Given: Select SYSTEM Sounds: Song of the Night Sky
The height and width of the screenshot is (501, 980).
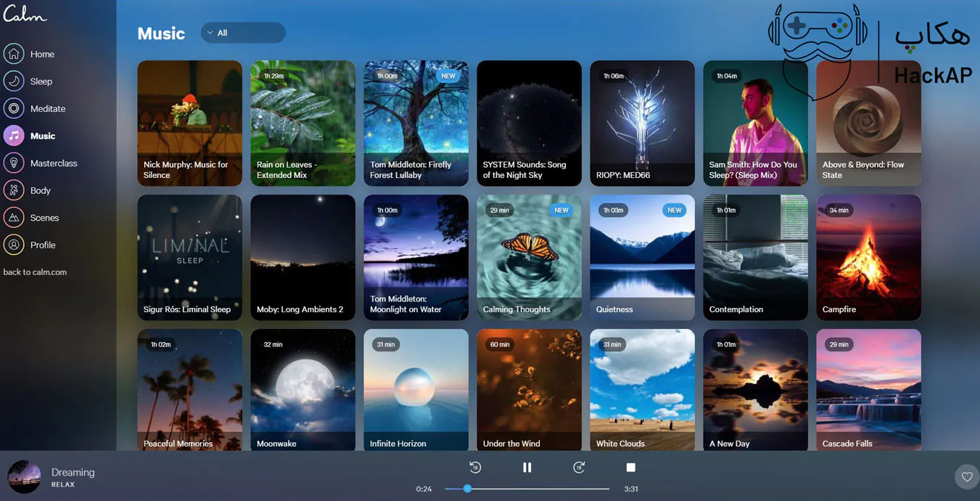Looking at the screenshot, I should (x=530, y=123).
